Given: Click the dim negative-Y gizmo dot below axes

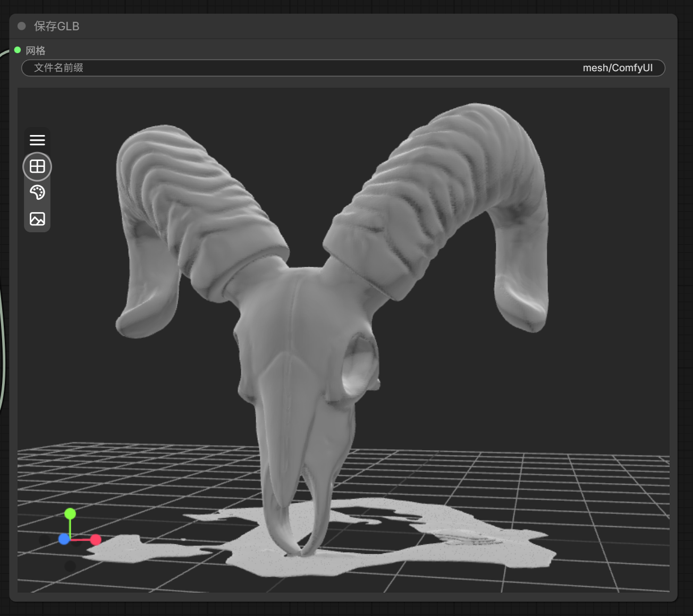Looking at the screenshot, I should point(70,566).
